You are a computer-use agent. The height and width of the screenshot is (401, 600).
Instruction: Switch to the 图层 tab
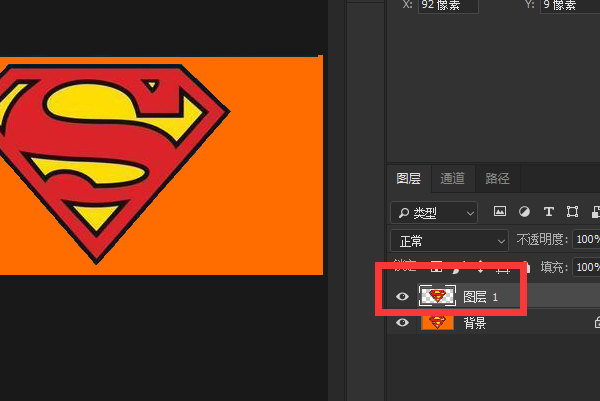tap(409, 178)
